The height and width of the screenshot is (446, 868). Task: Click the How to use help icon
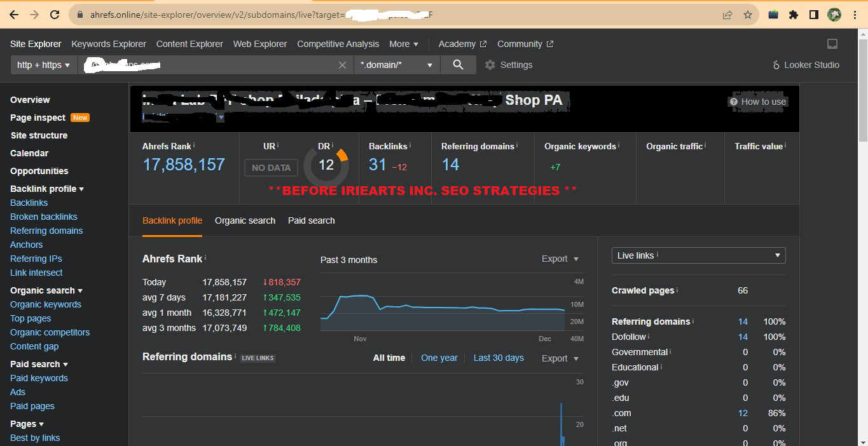pyautogui.click(x=734, y=101)
